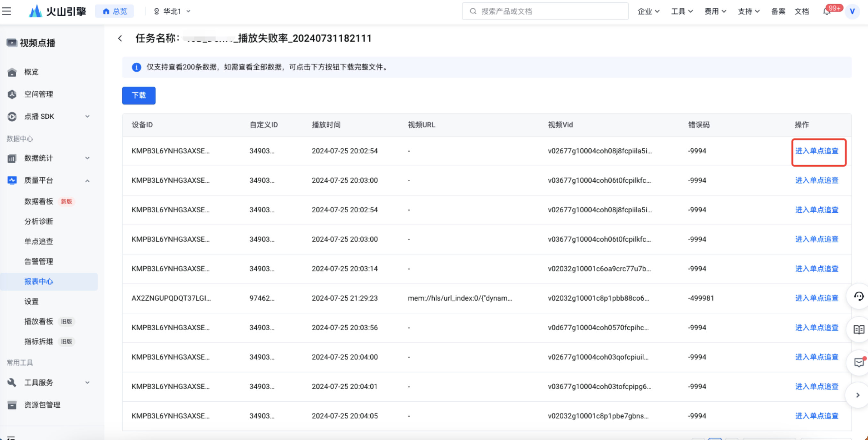Go to 总览 home button

point(115,11)
